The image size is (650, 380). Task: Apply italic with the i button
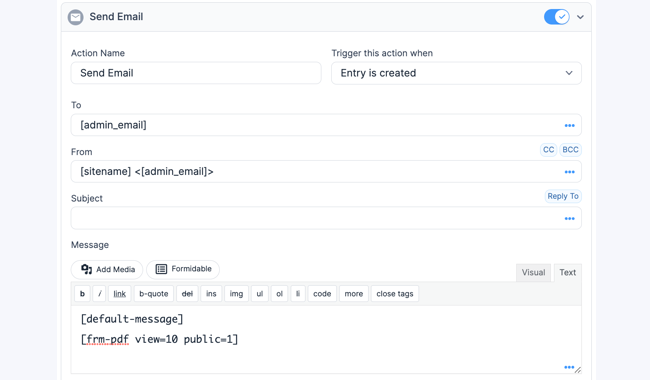[x=99, y=293]
